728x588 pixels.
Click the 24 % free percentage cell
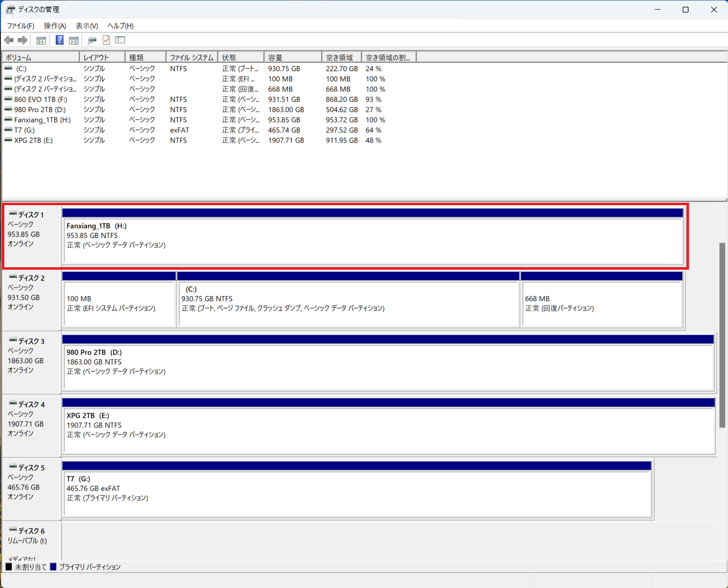point(374,69)
